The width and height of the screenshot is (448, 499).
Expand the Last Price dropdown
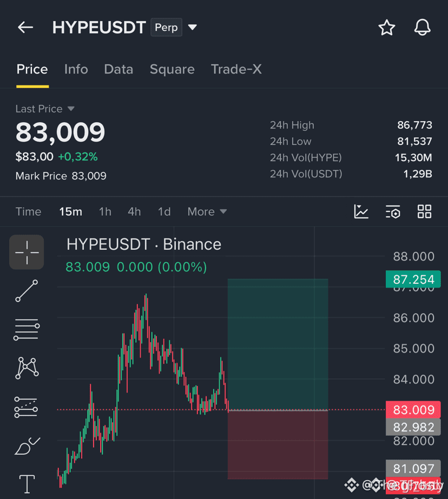[x=45, y=109]
